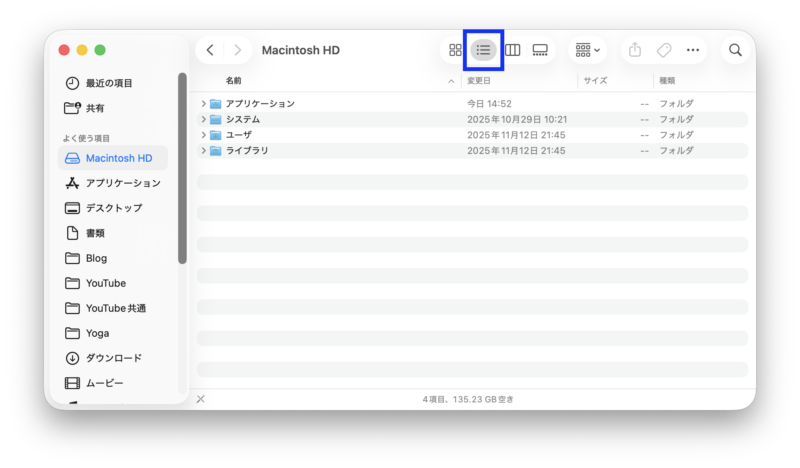Go back with the left chevron
Image resolution: width=800 pixels, height=468 pixels.
[210, 50]
